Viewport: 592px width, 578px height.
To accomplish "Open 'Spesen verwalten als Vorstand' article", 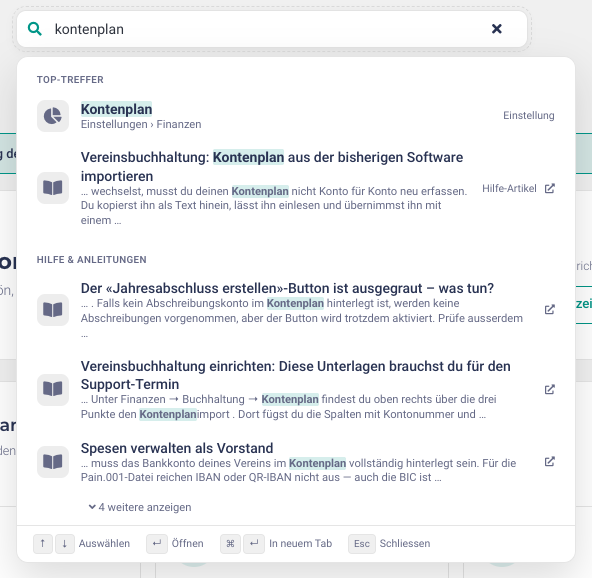I will (x=177, y=448).
